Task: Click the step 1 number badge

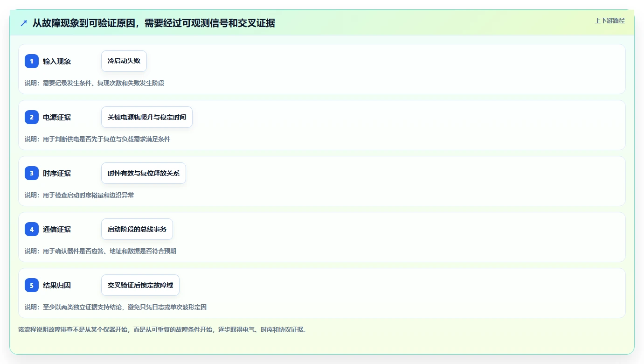Action: [x=32, y=61]
